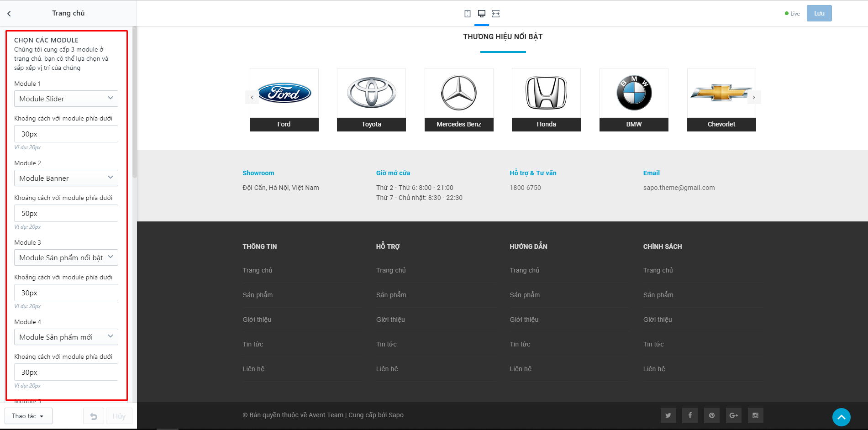
Task: Select the Mercedes Benz brand logo
Action: [x=459, y=93]
